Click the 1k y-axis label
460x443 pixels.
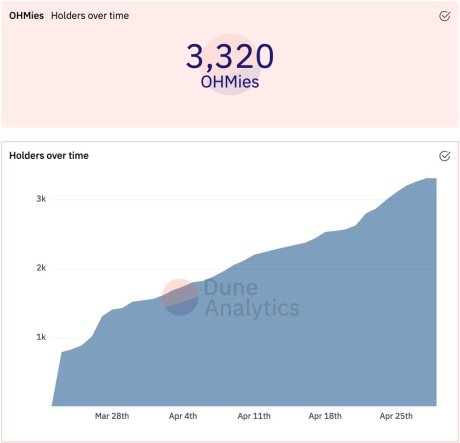(x=41, y=337)
